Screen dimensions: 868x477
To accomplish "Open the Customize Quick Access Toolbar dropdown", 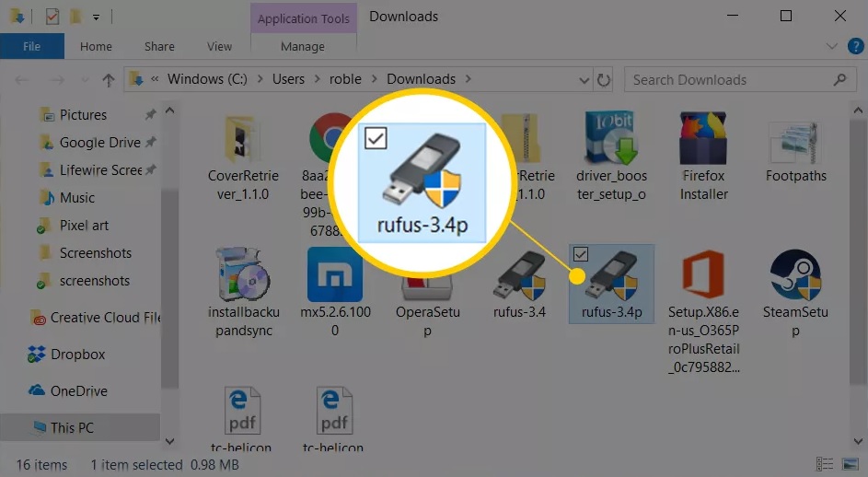I will [96, 17].
